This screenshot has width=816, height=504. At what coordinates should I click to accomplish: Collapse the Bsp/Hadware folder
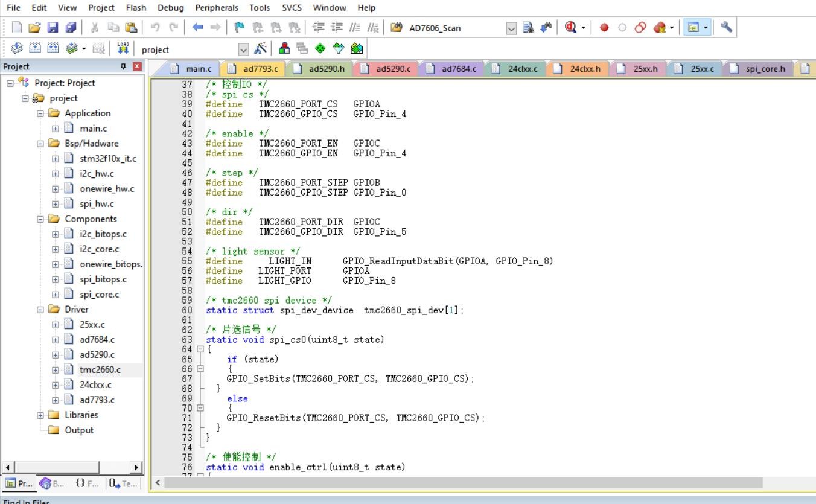coord(40,143)
